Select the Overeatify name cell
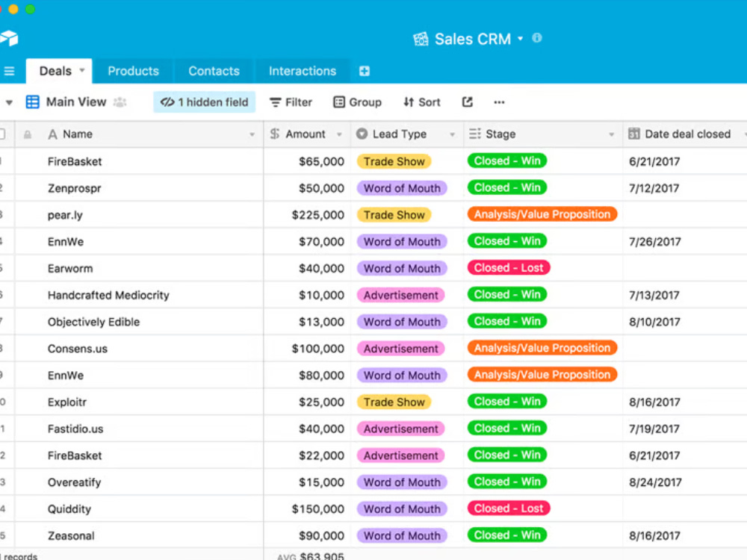The height and width of the screenshot is (560, 747). [139, 482]
